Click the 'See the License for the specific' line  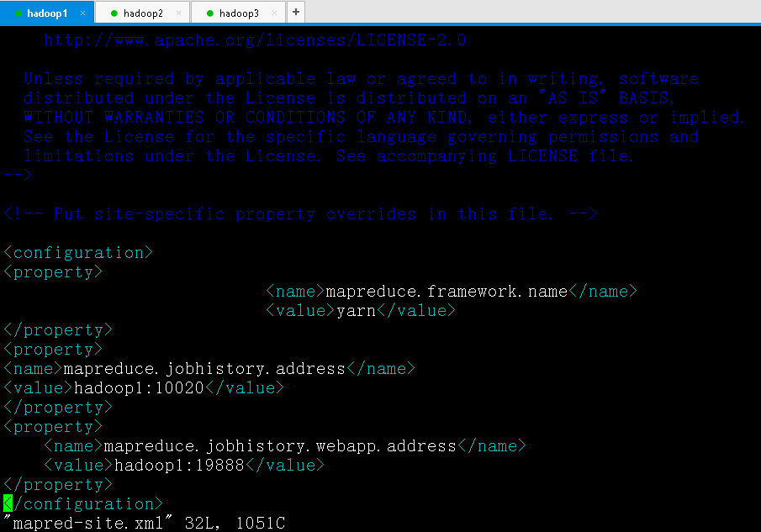tap(361, 137)
